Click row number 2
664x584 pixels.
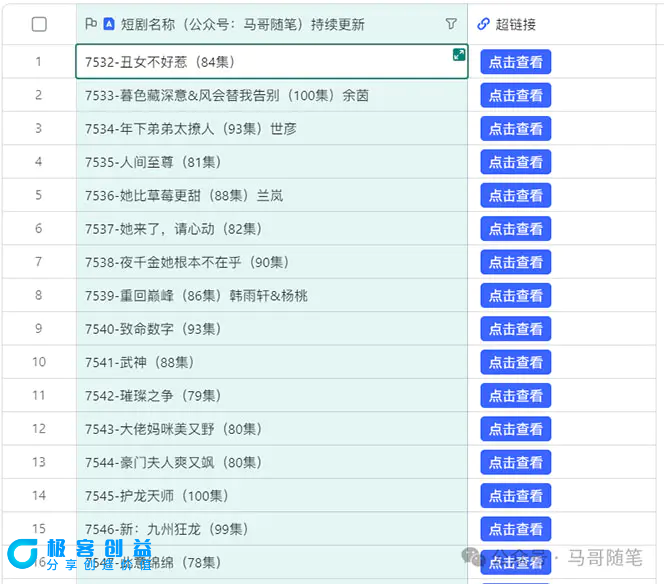39,95
